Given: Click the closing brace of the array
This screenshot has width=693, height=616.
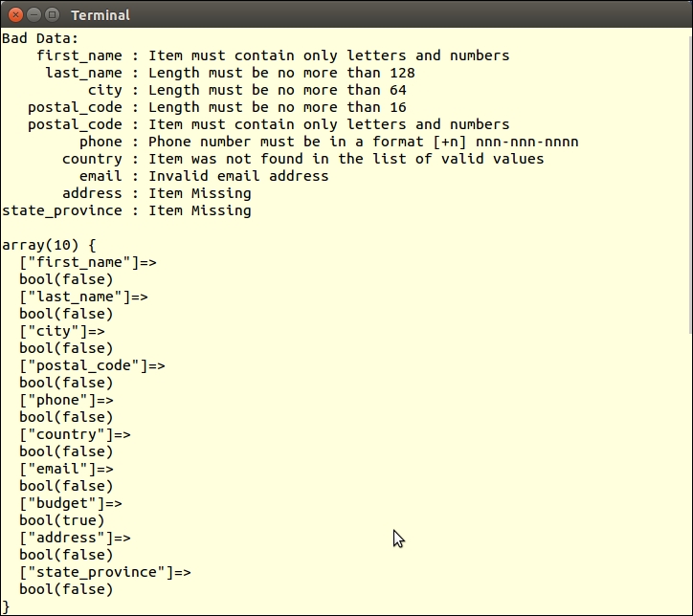Looking at the screenshot, I should point(6,606).
